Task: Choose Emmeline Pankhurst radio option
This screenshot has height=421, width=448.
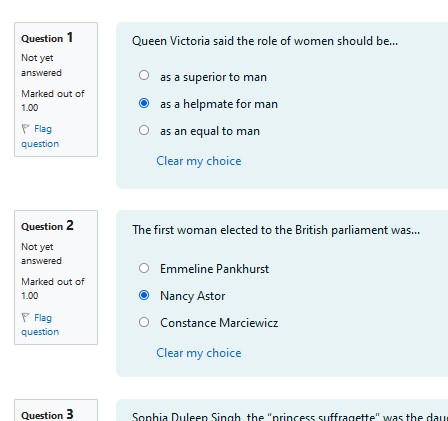Action: point(144,268)
